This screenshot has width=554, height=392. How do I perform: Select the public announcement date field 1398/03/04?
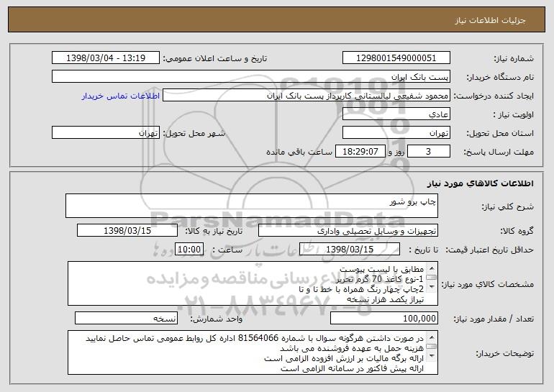tap(106, 58)
